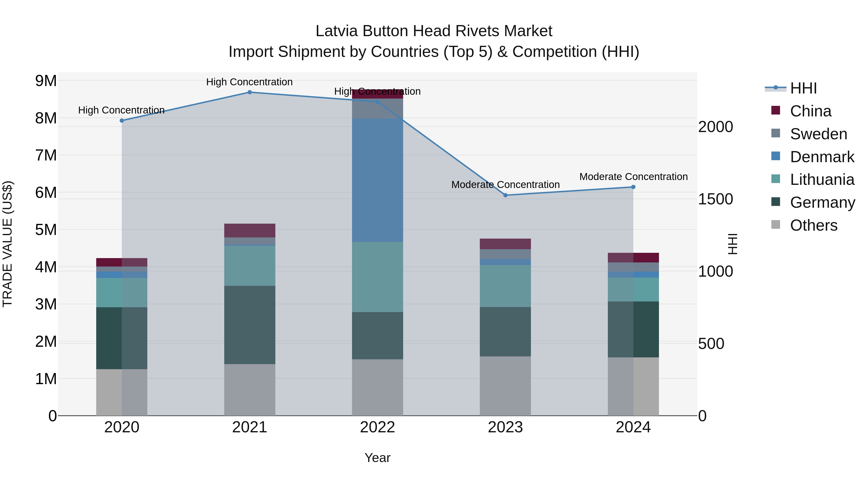Click the 2023 x-axis label
The height and width of the screenshot is (488, 868).
point(505,427)
